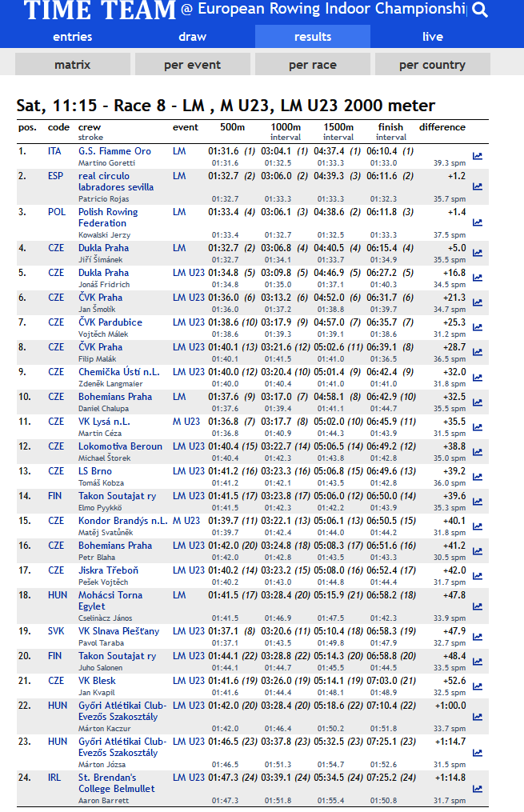Open chart icon for St. Brendan's College
The height and width of the screenshot is (812, 524).
click(478, 790)
